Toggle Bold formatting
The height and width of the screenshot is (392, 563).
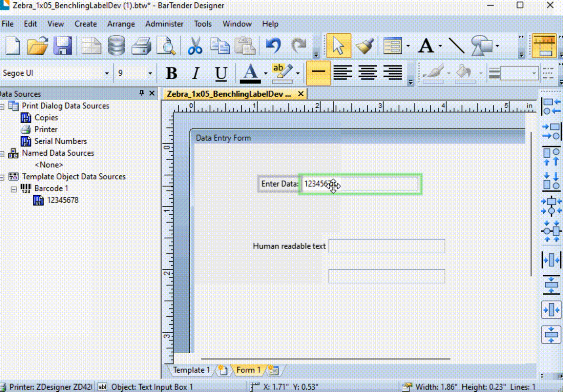[x=171, y=73]
